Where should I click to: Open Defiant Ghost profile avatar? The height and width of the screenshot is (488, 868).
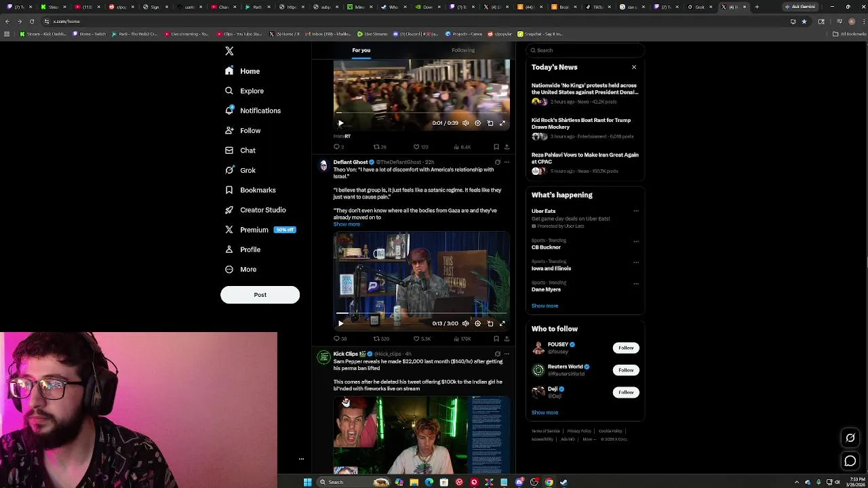coord(323,165)
